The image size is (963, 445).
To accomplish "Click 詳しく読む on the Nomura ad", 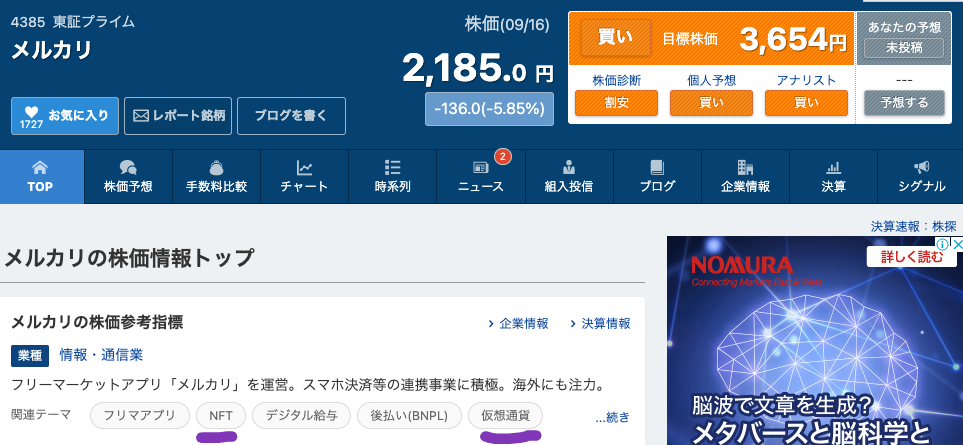I will pos(911,257).
